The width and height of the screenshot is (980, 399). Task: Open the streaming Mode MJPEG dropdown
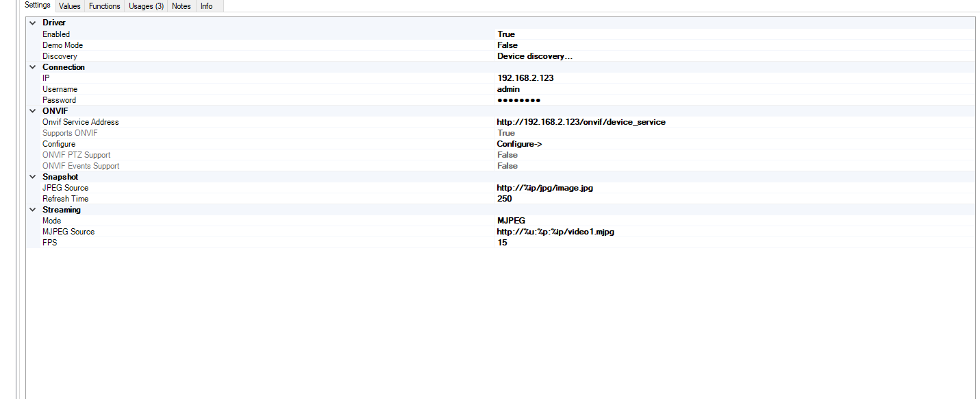(x=511, y=221)
